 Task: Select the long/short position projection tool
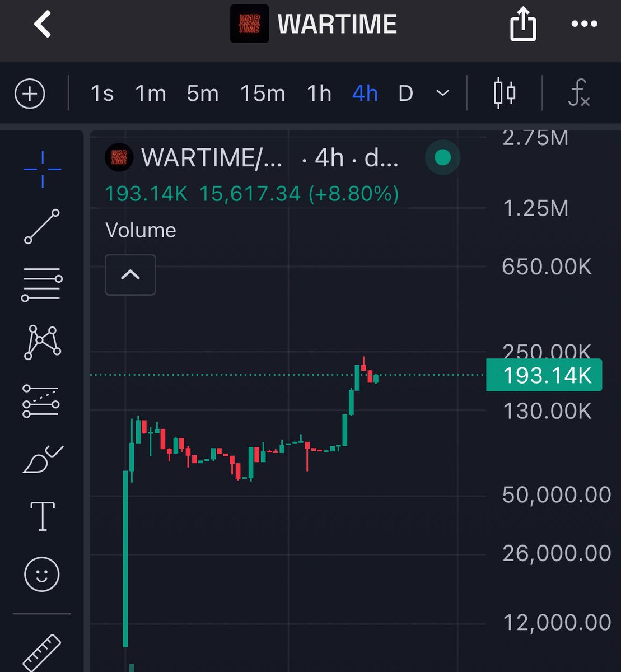pyautogui.click(x=40, y=401)
